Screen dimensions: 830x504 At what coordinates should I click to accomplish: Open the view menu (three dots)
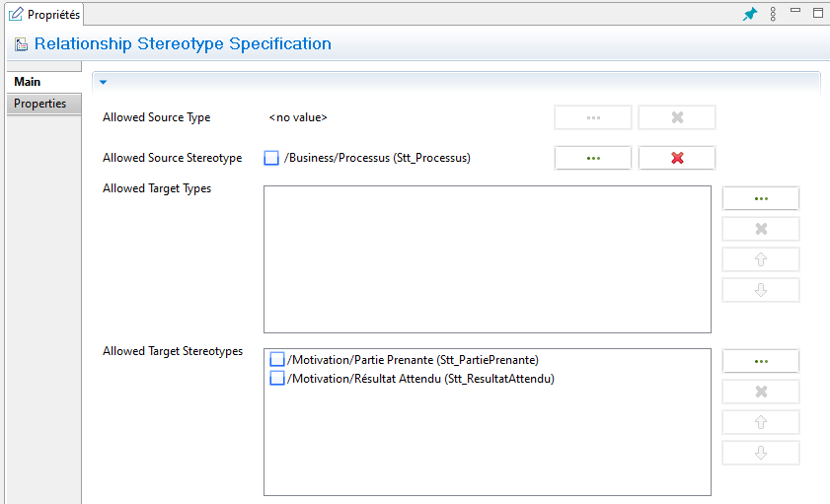pos(773,14)
